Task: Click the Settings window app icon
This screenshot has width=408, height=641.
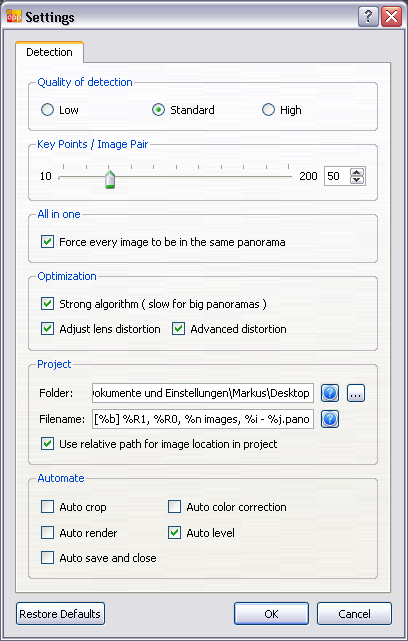Action: [13, 16]
